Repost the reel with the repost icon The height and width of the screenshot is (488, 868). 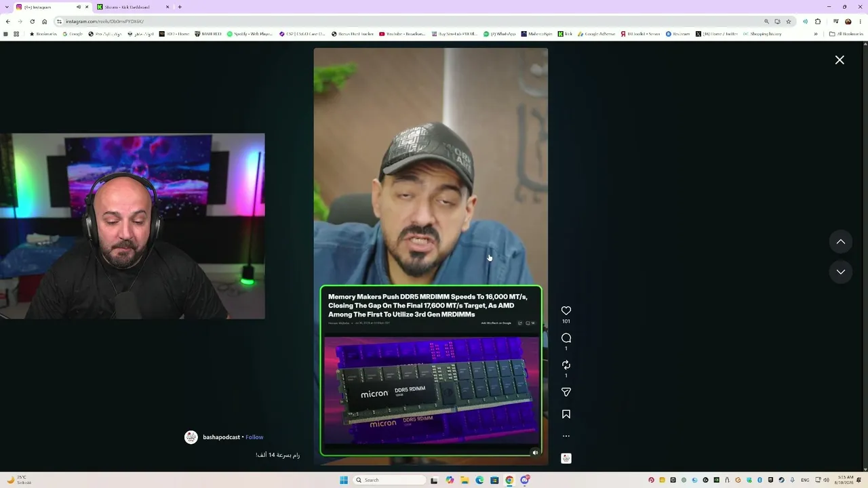(566, 365)
